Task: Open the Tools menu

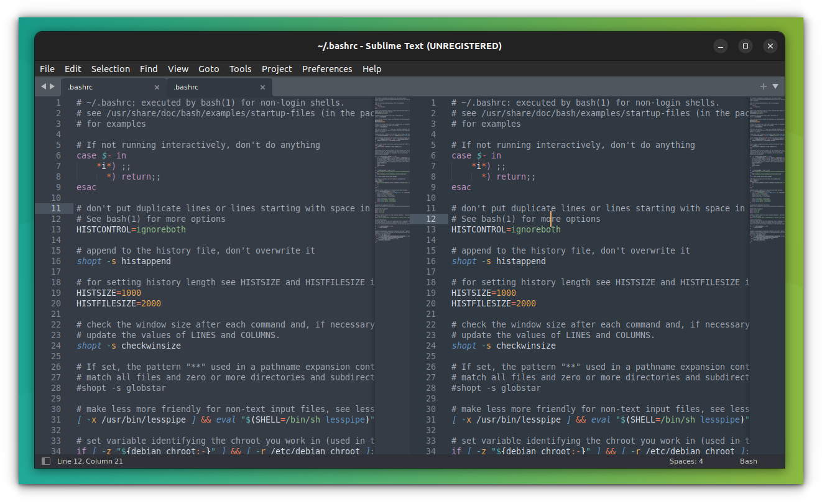Action: click(x=240, y=69)
